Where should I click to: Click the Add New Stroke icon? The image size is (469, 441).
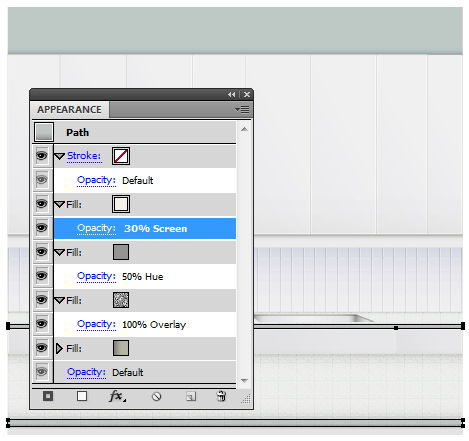click(48, 396)
